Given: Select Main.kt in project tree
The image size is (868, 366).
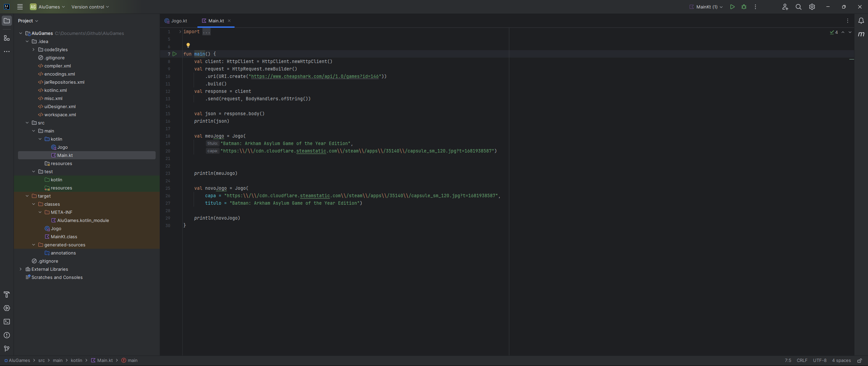Looking at the screenshot, I should tap(87, 155).
